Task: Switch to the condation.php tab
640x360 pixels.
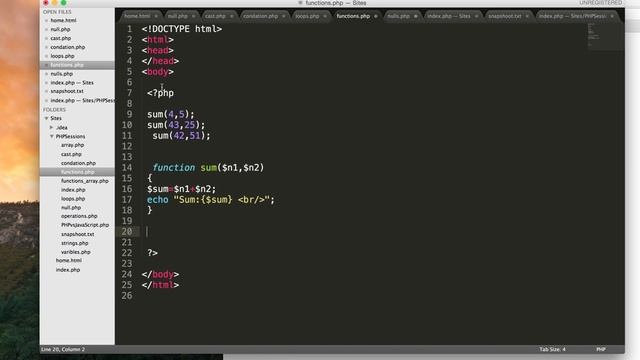Action: tap(260, 16)
